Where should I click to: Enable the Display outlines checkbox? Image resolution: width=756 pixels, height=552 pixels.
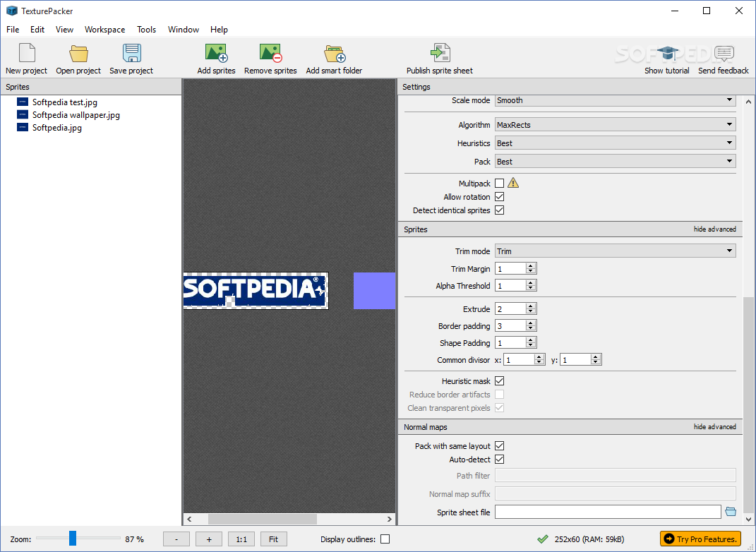tap(385, 539)
